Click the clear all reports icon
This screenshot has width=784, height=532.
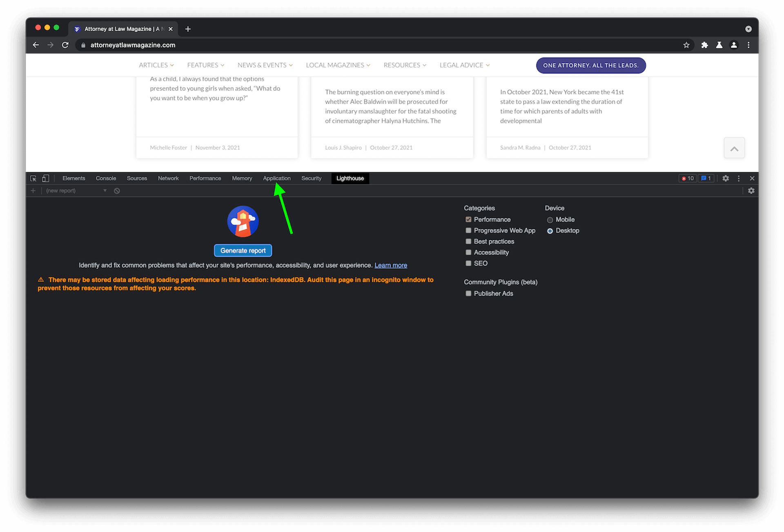tap(117, 191)
